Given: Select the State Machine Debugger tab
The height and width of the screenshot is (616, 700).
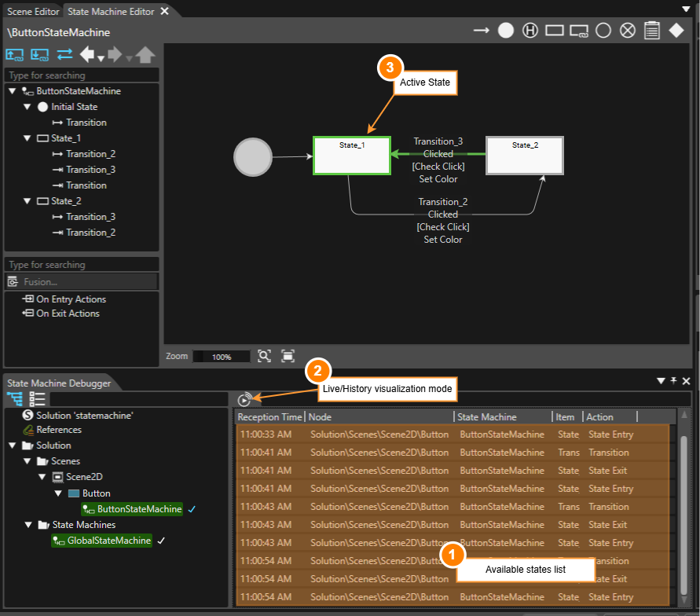Looking at the screenshot, I should [59, 383].
